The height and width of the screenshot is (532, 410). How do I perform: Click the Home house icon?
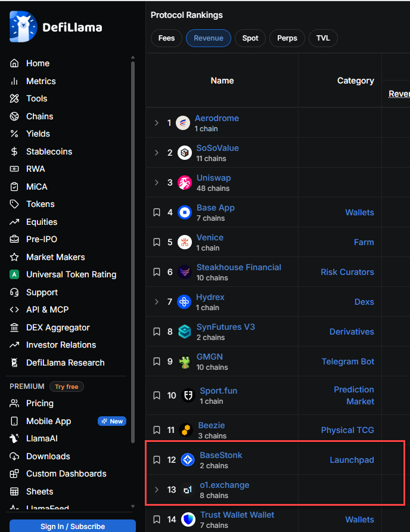[x=14, y=63]
